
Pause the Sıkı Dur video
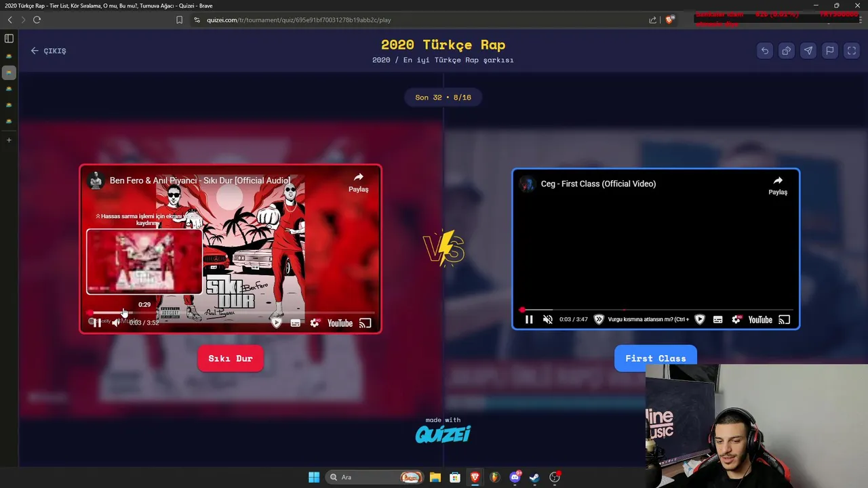pos(97,323)
